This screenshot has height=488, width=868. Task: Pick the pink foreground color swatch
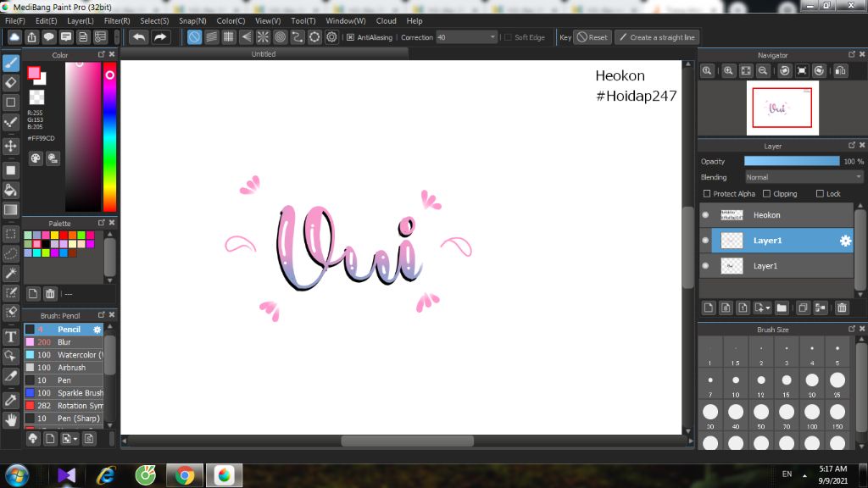coord(34,73)
